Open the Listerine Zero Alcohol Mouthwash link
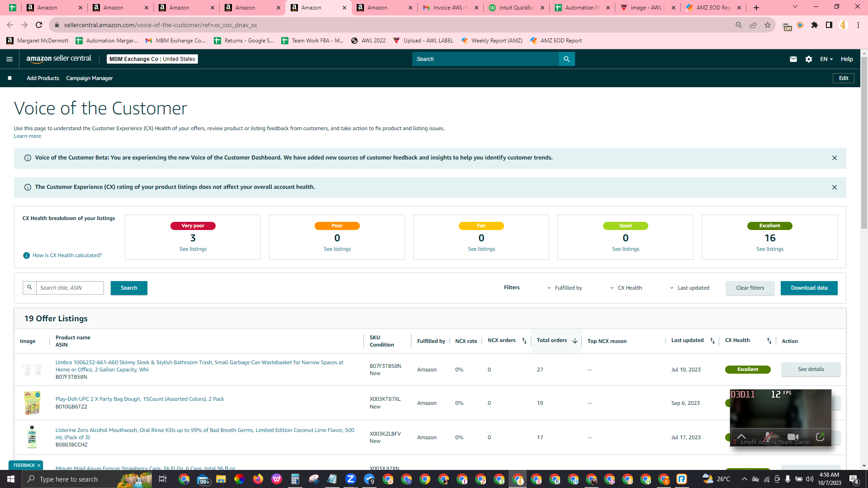 coord(205,434)
